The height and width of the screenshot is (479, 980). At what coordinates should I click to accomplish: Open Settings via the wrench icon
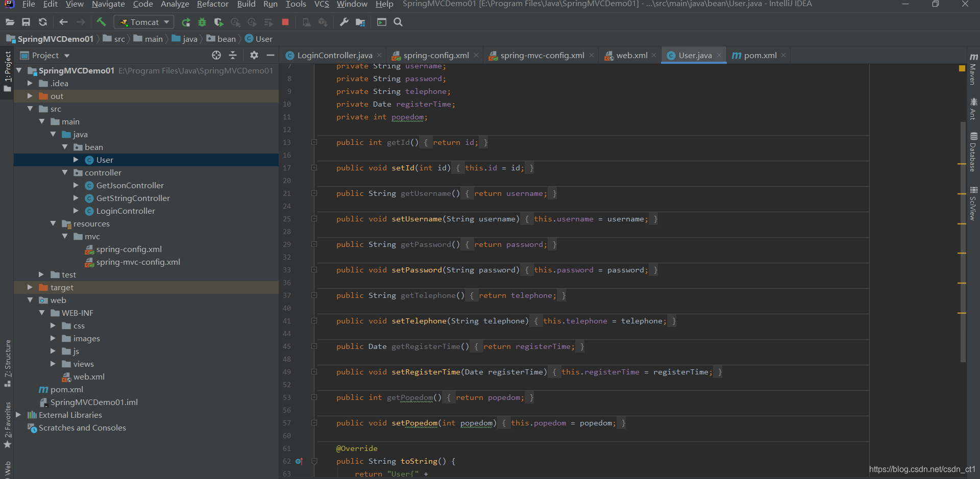(x=344, y=22)
